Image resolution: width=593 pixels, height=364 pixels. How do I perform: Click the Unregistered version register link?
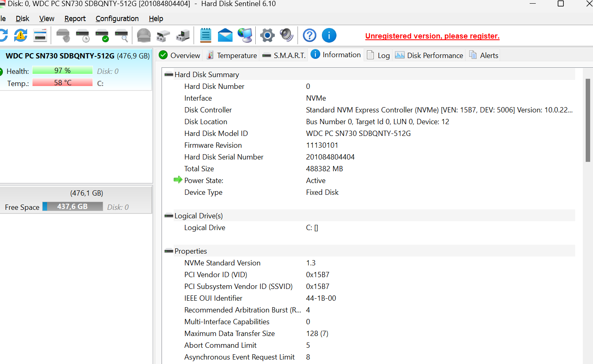[432, 36]
